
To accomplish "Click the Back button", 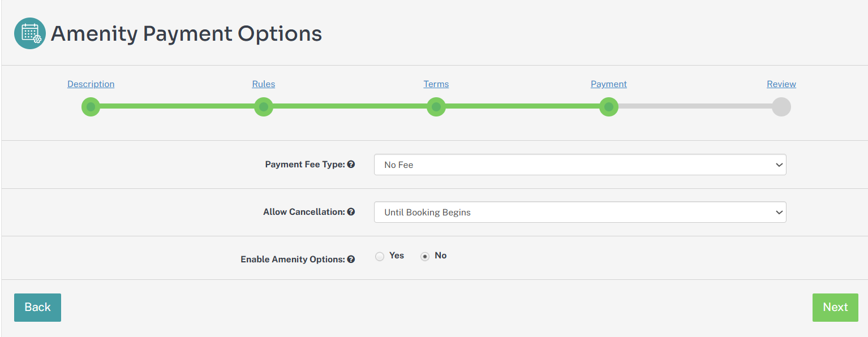I will coord(37,307).
